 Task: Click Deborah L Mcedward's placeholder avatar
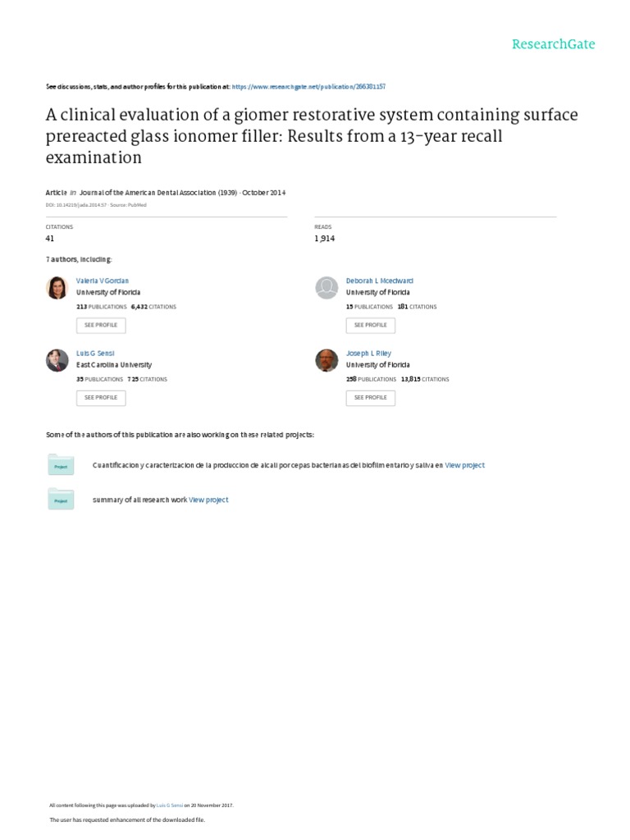pyautogui.click(x=326, y=288)
